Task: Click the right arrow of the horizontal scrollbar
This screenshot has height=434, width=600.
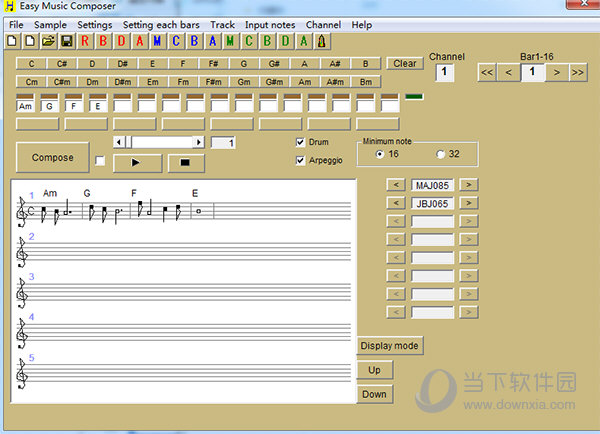Action: coord(198,142)
